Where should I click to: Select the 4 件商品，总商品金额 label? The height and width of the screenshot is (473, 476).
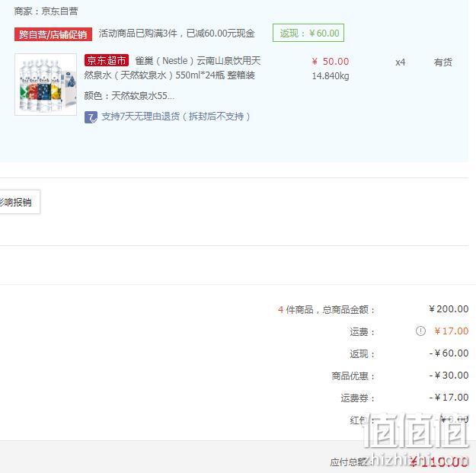[x=326, y=310]
